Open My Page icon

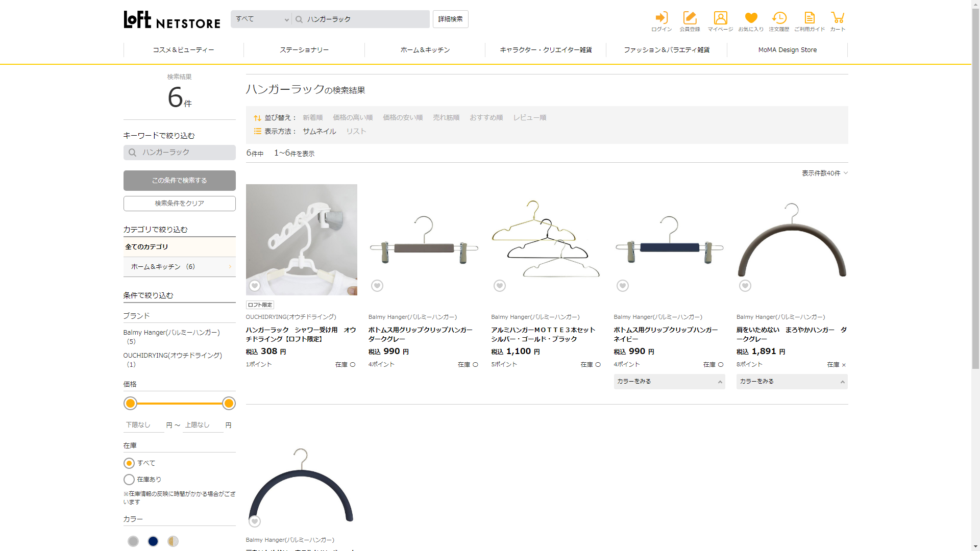(x=720, y=21)
